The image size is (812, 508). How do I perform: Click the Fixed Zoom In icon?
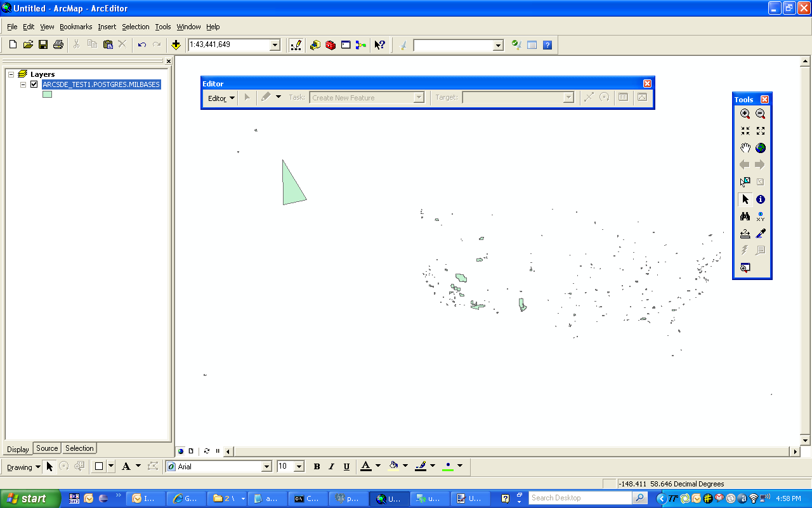[745, 131]
